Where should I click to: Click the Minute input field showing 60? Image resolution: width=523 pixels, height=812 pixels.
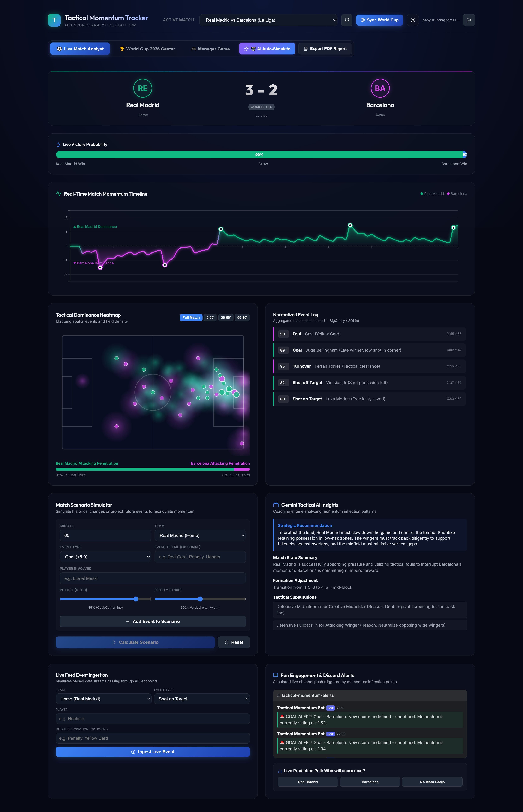106,535
